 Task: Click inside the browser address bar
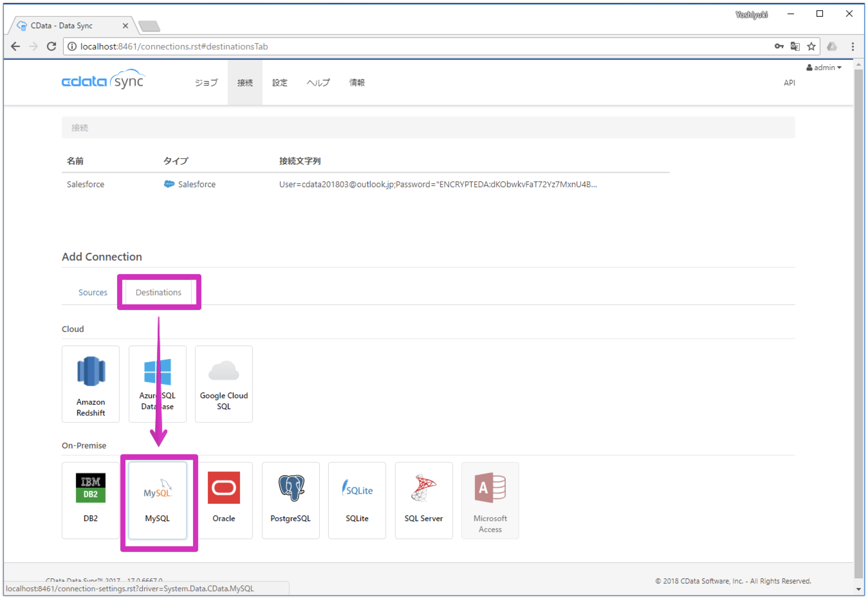coord(263,46)
